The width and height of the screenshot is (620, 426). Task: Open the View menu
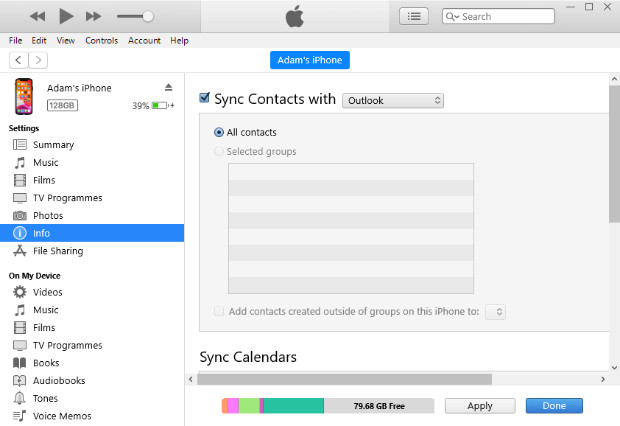tap(66, 40)
